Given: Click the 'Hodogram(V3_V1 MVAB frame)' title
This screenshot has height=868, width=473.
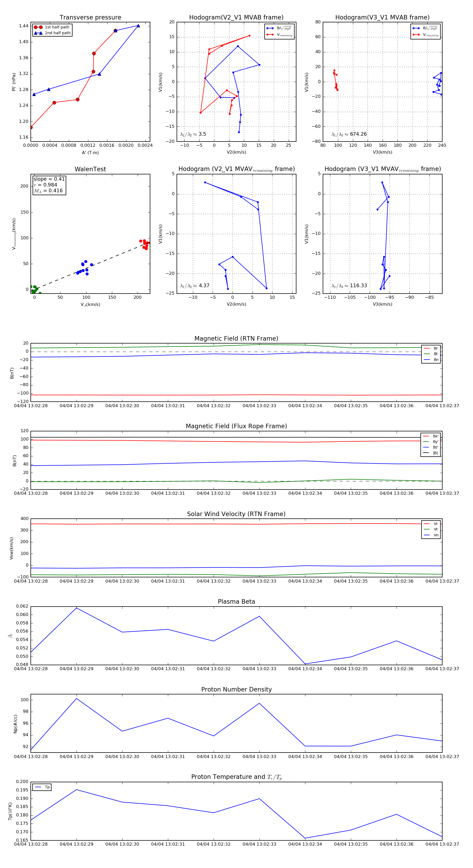Looking at the screenshot, I should 382,17.
